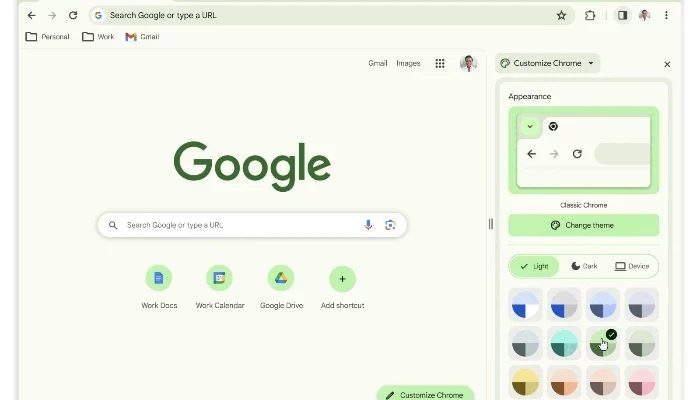
Task: Open the Work Docs shortcut
Action: 159,287
